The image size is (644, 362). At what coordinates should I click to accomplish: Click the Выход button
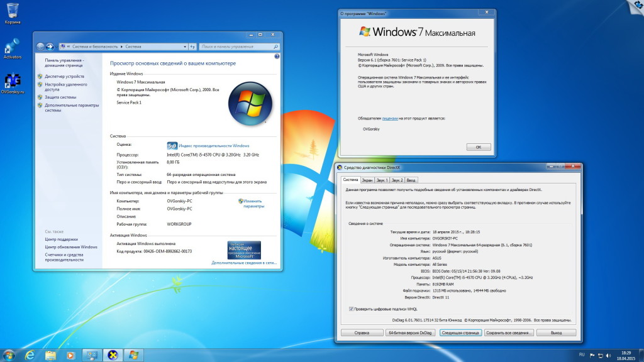coord(556,333)
